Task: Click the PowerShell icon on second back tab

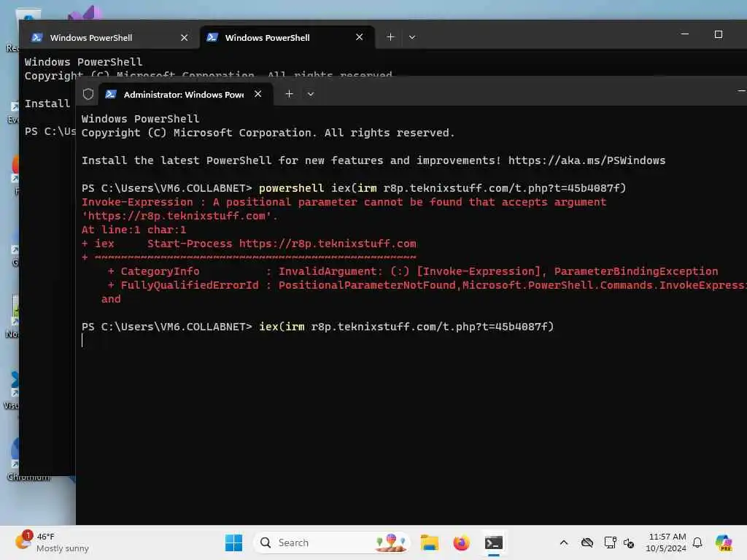Action: click(x=212, y=37)
